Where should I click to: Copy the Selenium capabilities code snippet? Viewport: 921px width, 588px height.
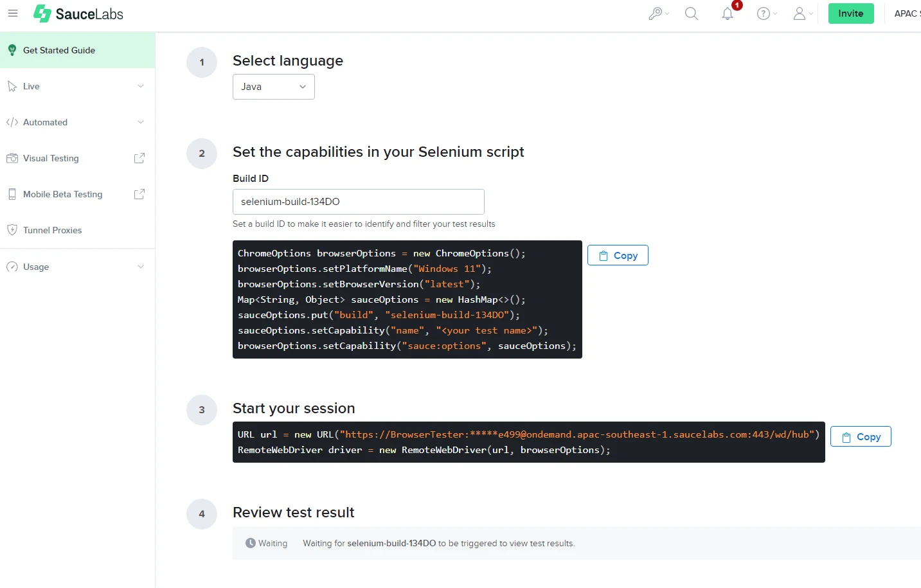[x=617, y=255]
